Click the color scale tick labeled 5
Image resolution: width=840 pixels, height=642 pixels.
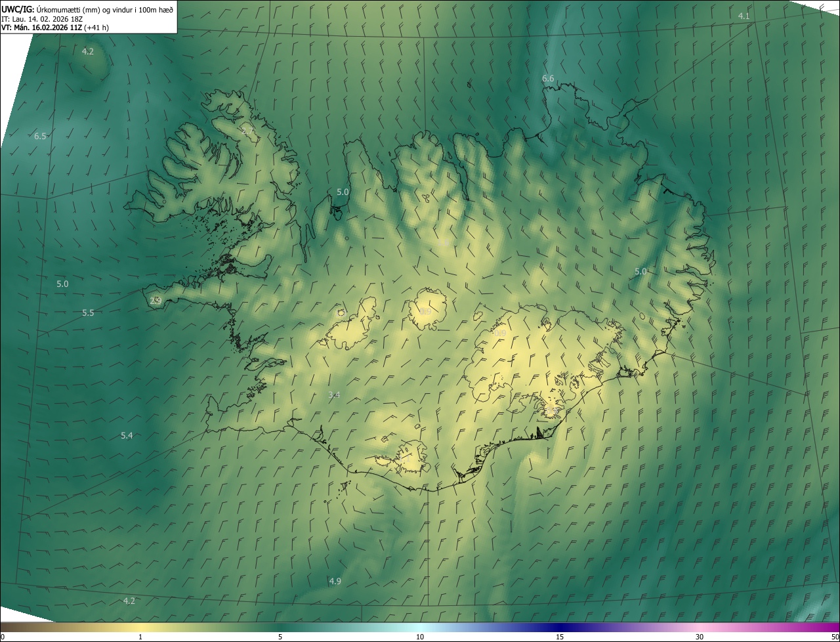tap(280, 637)
